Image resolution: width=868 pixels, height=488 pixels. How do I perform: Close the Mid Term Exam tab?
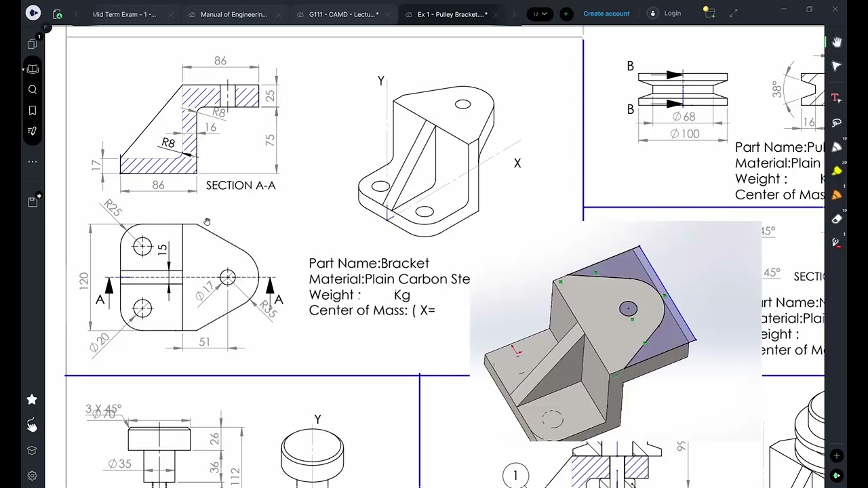click(171, 14)
